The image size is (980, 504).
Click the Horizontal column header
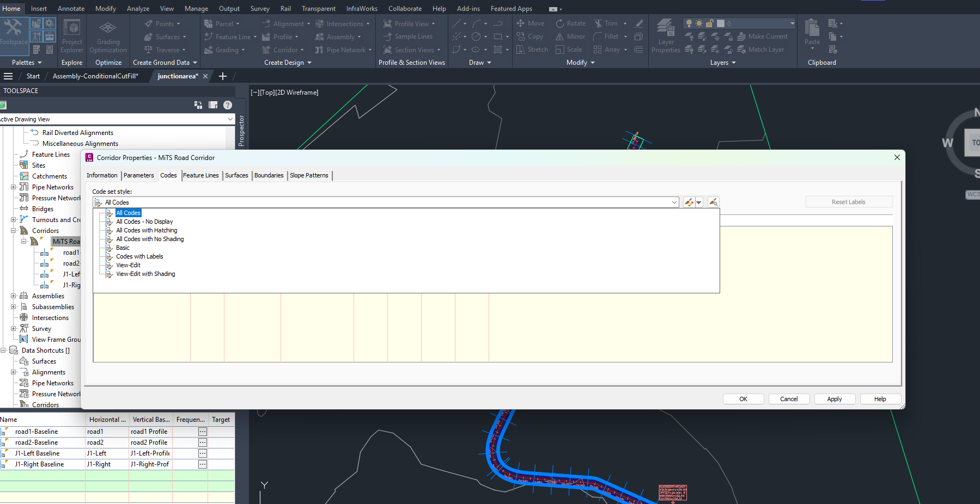click(x=107, y=420)
